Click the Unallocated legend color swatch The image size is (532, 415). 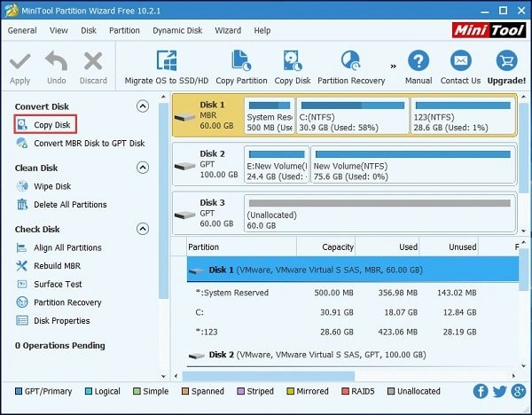pyautogui.click(x=391, y=391)
